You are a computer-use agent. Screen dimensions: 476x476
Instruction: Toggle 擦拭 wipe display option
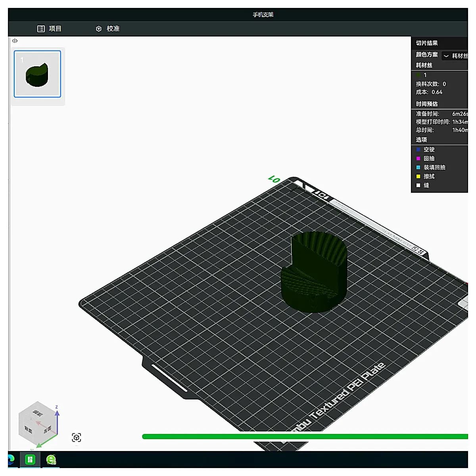tap(418, 177)
